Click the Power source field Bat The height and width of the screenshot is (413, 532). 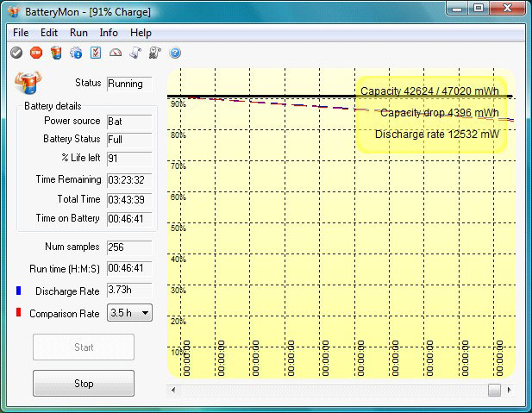(129, 122)
